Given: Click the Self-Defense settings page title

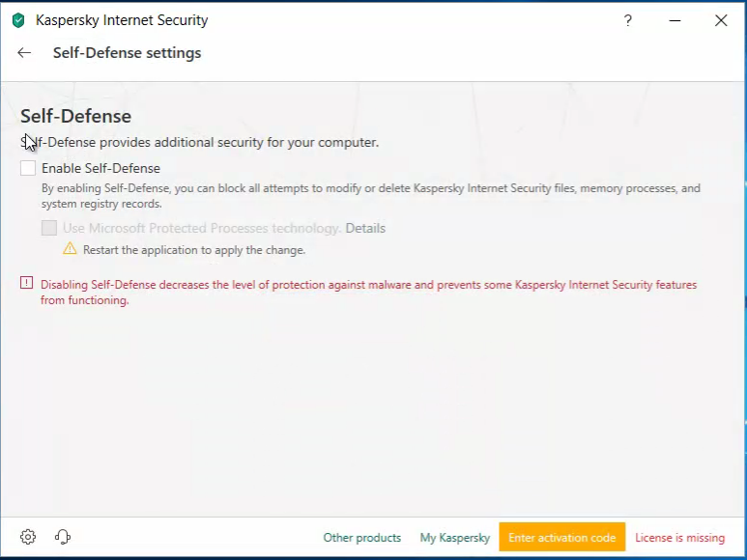Looking at the screenshot, I should click(127, 53).
